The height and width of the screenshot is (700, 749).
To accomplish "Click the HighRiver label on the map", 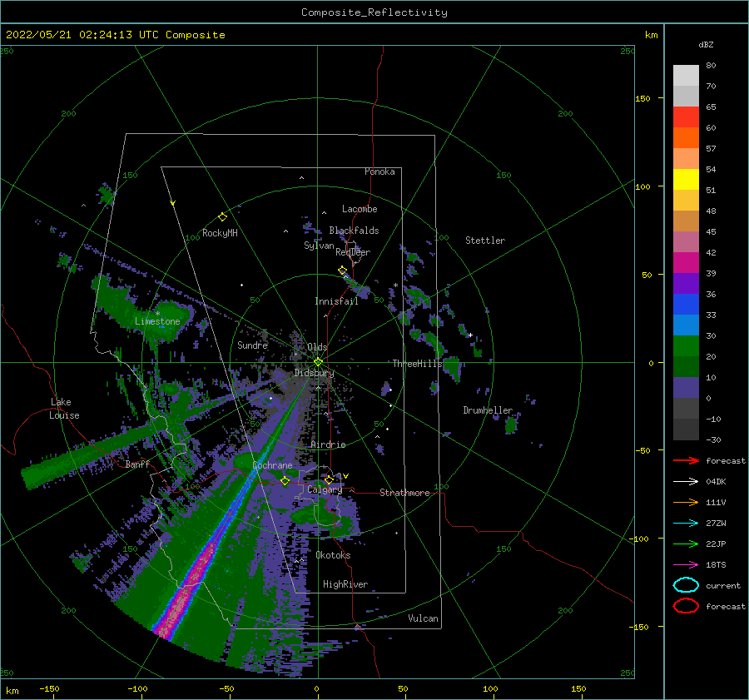I will click(345, 584).
